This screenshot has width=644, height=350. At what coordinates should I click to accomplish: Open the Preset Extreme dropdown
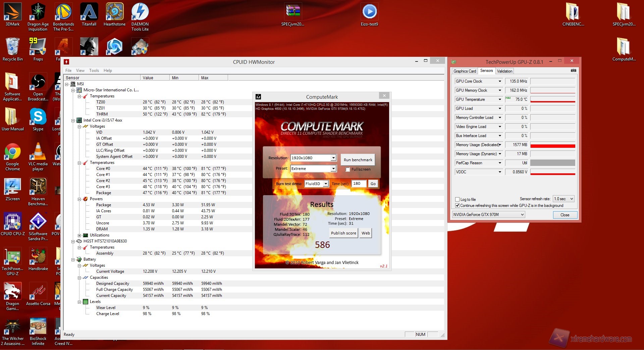(333, 169)
